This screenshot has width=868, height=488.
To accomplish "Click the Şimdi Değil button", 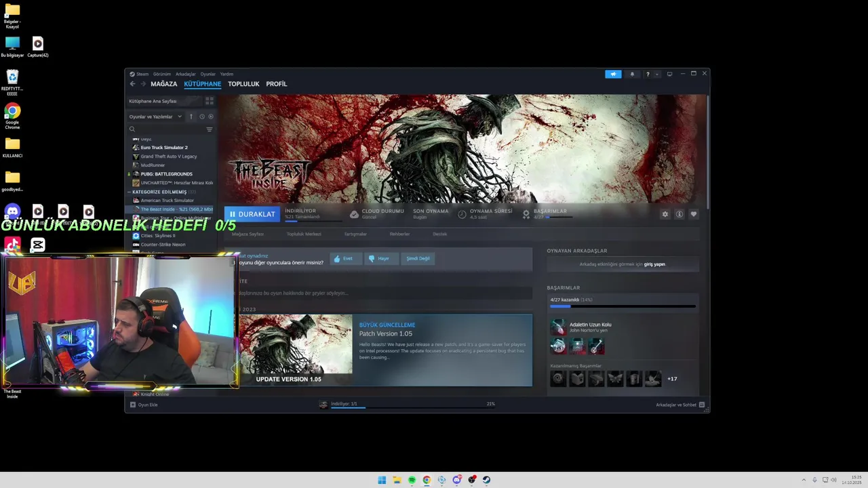I will coord(418,258).
